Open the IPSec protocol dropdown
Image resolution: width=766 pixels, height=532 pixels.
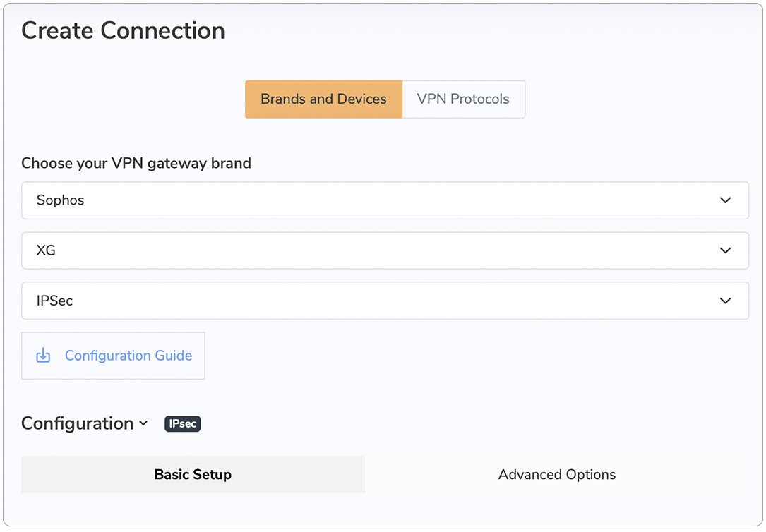tap(385, 301)
